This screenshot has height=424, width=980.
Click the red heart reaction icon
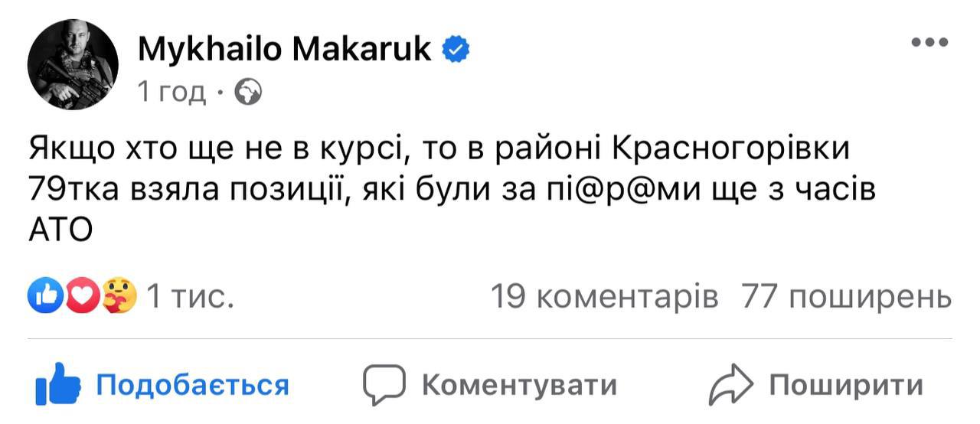click(81, 295)
